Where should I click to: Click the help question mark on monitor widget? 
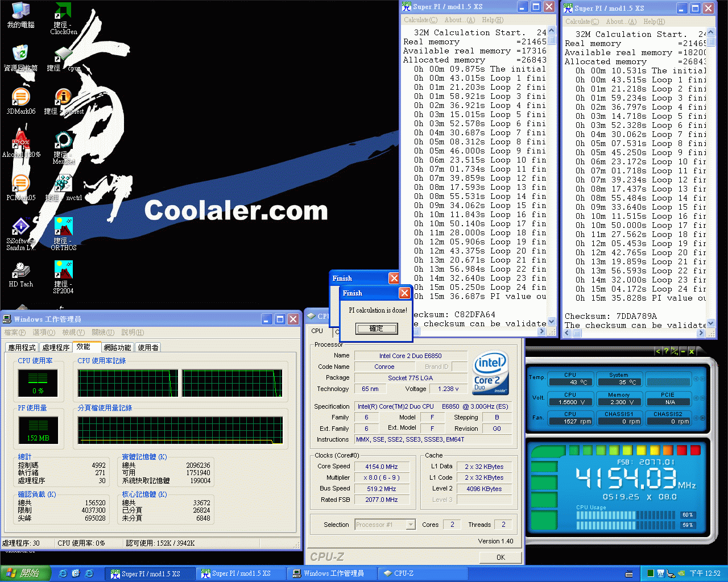pos(666,351)
